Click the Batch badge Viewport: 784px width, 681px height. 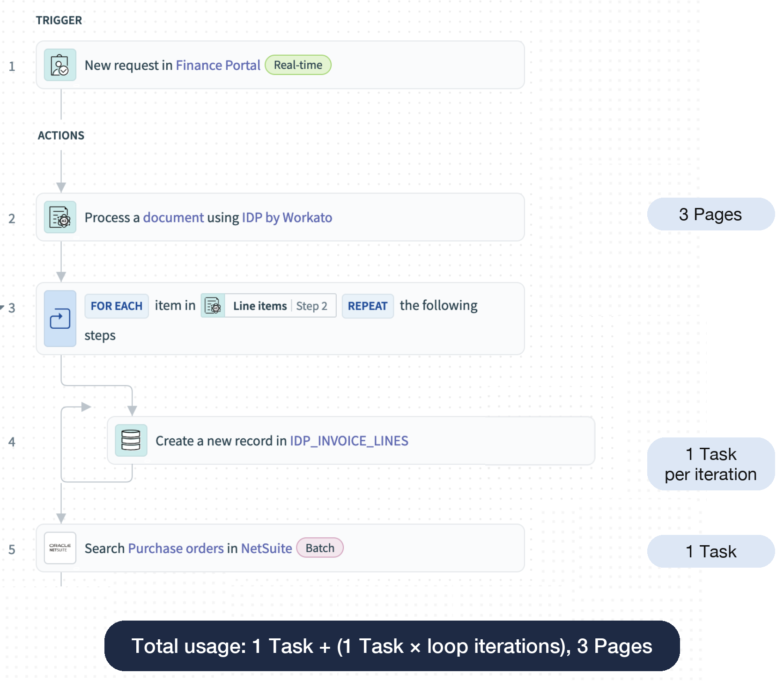coord(320,548)
